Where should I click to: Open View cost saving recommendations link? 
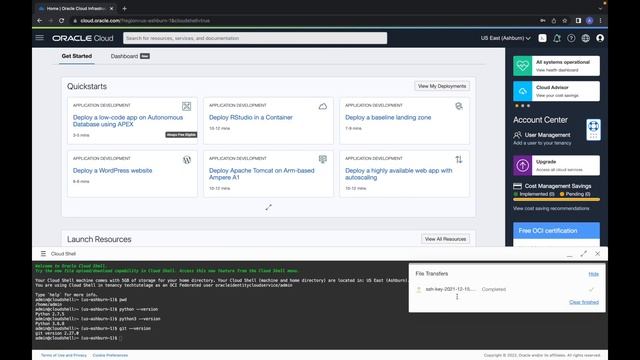[x=551, y=209]
